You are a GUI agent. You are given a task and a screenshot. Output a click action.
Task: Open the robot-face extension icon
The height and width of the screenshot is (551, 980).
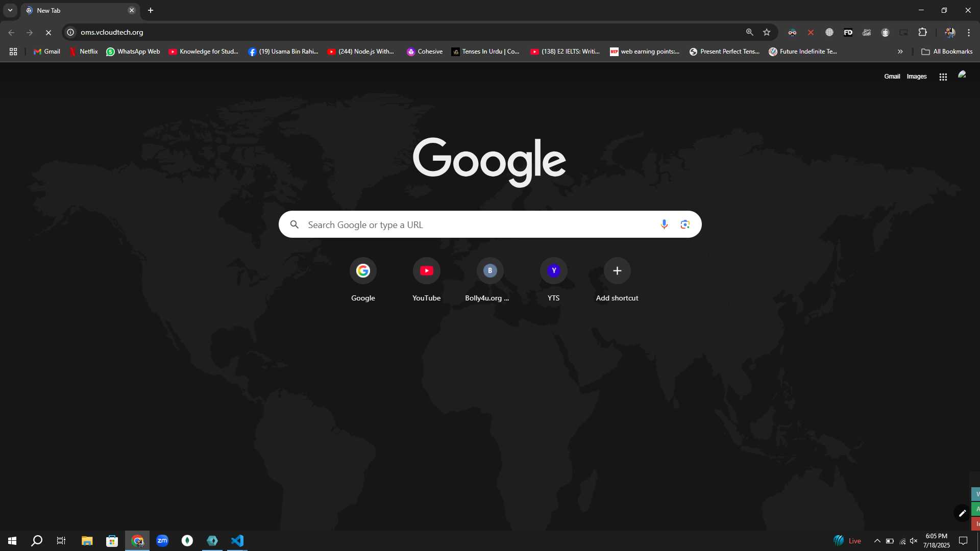pyautogui.click(x=885, y=32)
